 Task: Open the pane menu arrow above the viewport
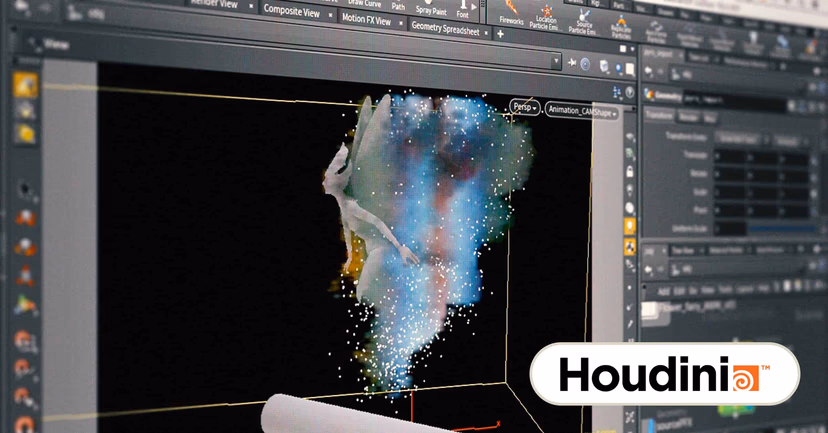pyautogui.click(x=632, y=50)
